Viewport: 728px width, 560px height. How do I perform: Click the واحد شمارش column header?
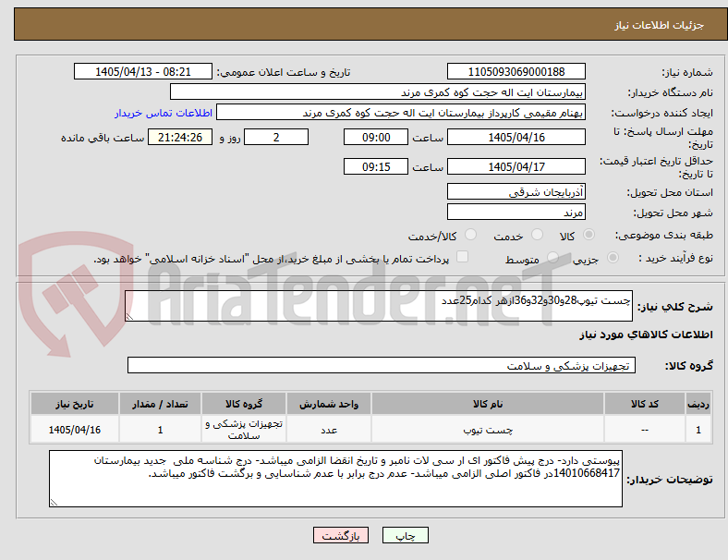pos(329,404)
